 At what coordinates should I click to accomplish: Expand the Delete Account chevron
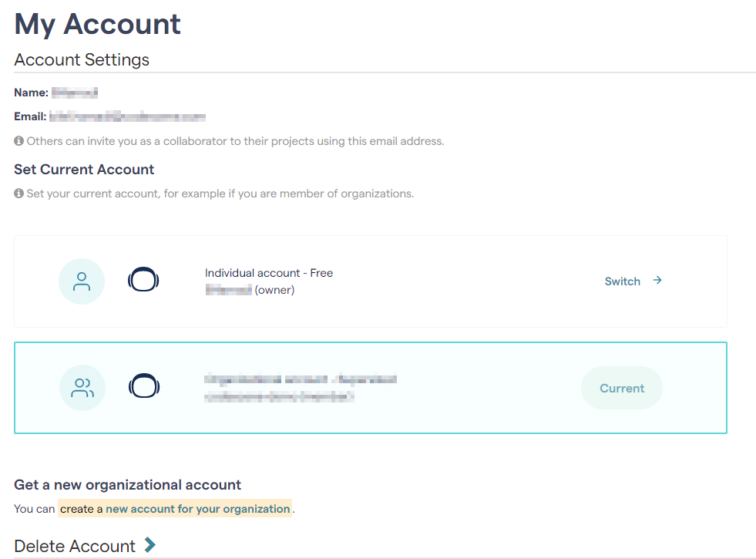(150, 545)
